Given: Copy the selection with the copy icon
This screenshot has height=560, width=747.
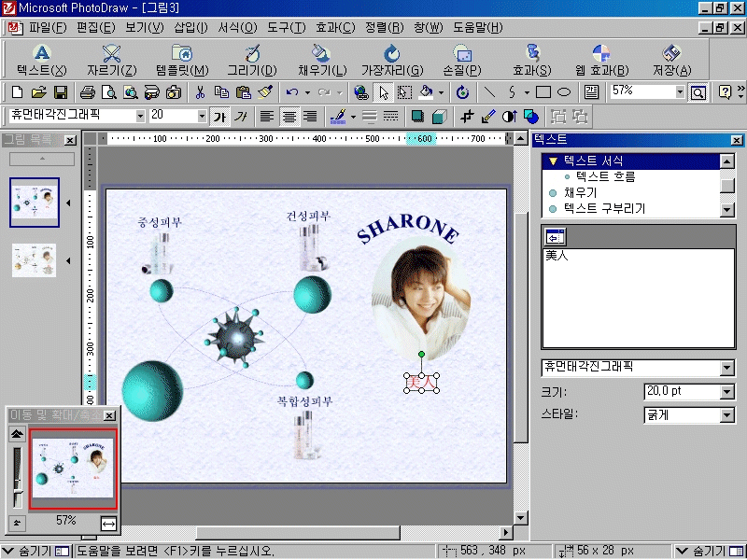Looking at the screenshot, I should 221,91.
